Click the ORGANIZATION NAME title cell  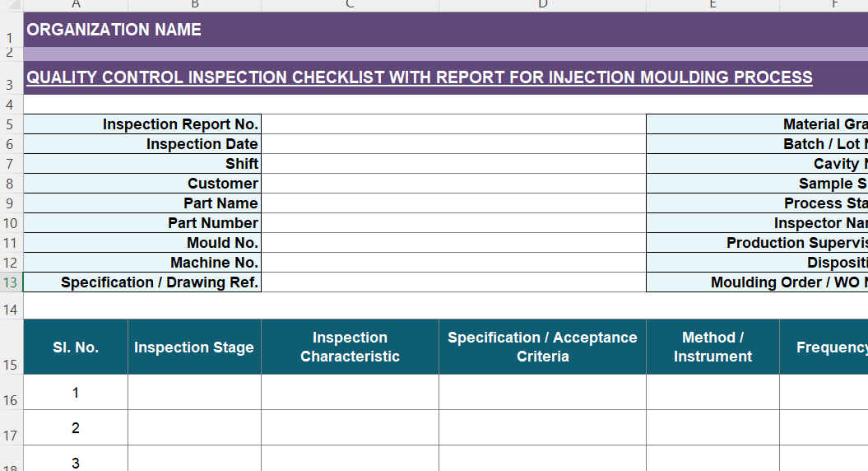pyautogui.click(x=114, y=30)
